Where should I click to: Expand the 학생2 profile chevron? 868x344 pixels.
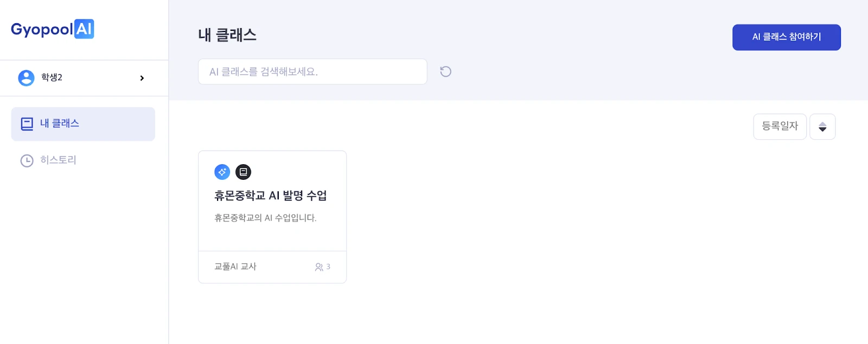142,78
